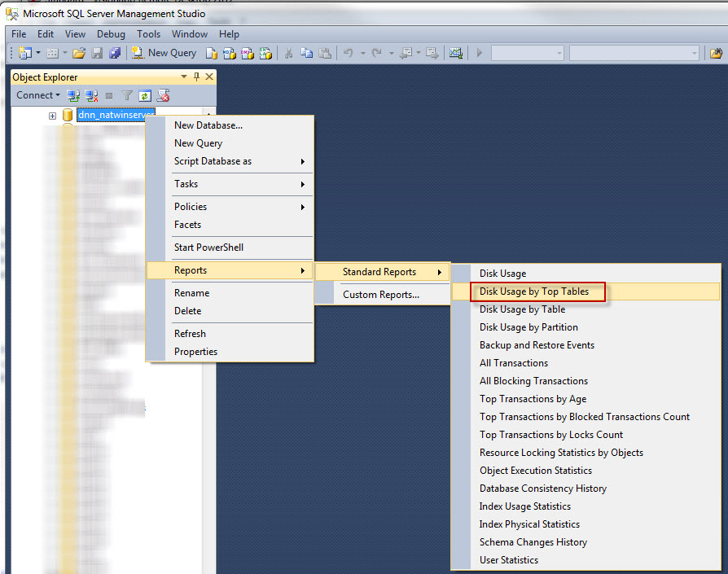Screen dimensions: 728x574
Task: Refresh the Object Explorer tree
Action: pos(144,95)
